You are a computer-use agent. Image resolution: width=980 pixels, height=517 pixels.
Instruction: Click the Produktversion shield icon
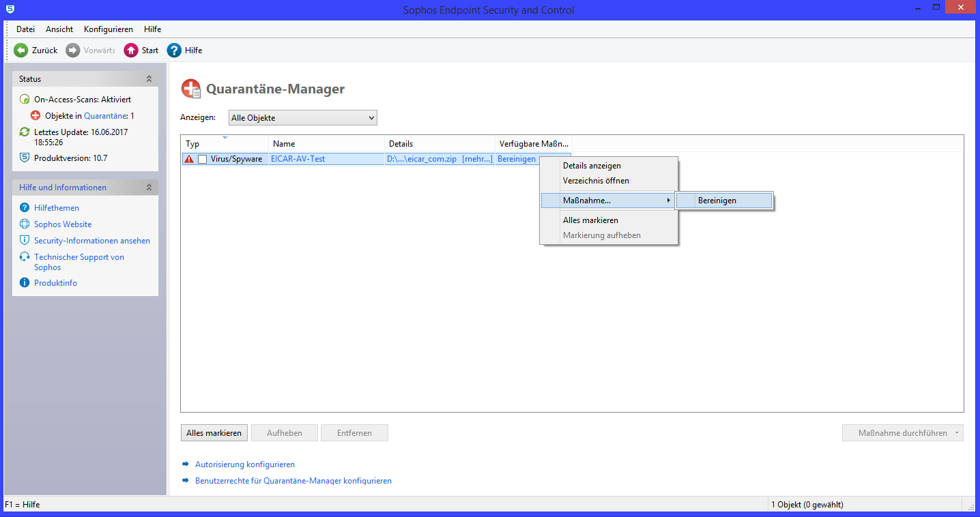pyautogui.click(x=25, y=158)
